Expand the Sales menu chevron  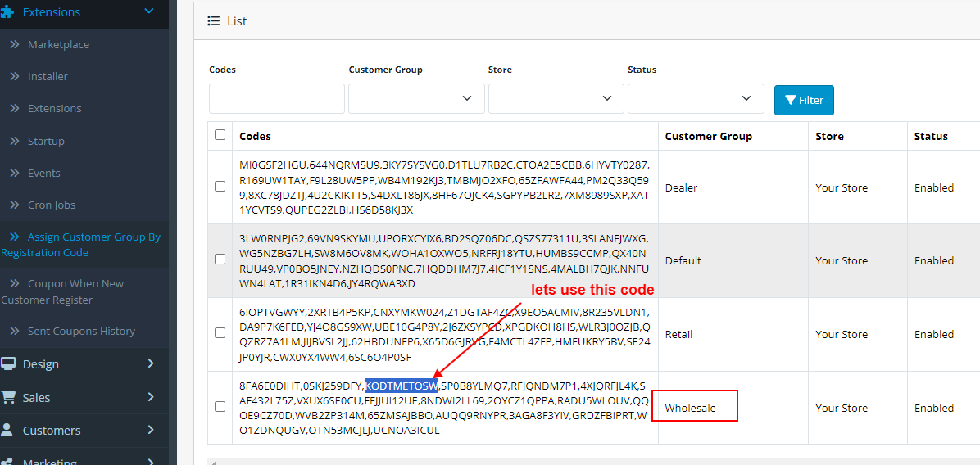[151, 396]
